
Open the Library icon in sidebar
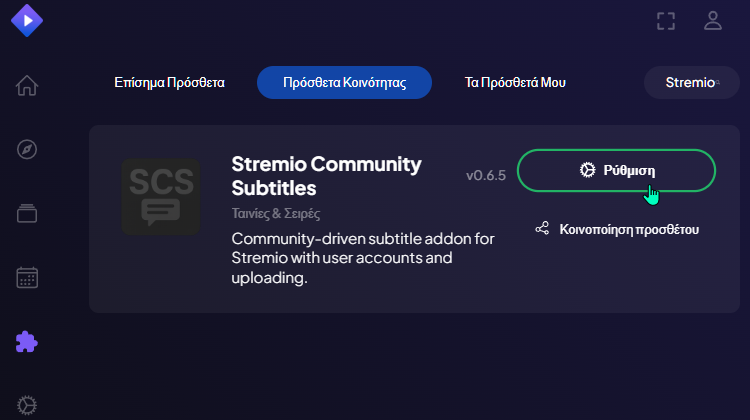click(x=28, y=213)
